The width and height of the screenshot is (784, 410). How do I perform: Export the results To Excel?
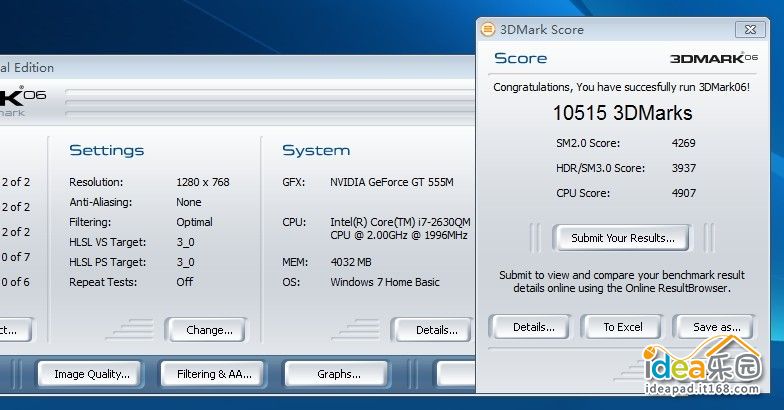click(622, 327)
